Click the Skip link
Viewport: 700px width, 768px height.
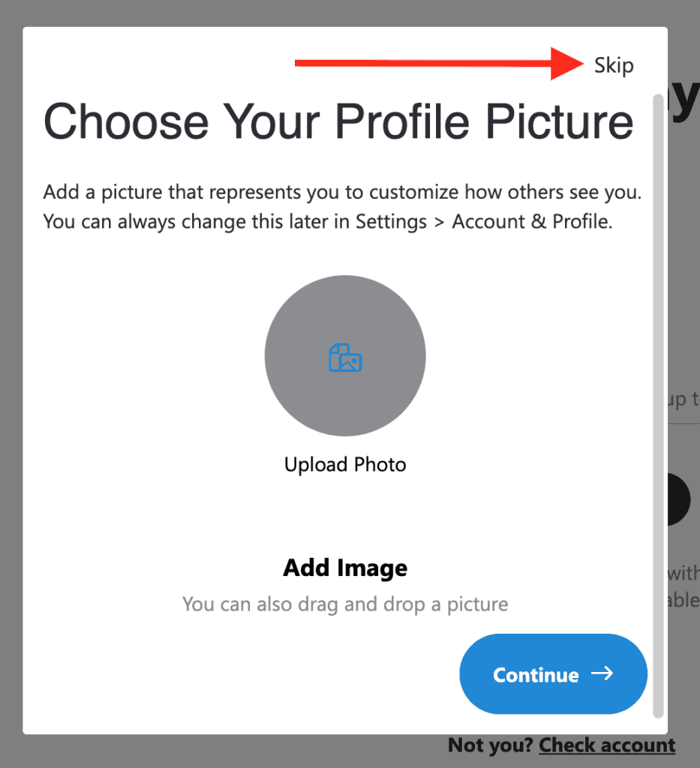[x=614, y=66]
